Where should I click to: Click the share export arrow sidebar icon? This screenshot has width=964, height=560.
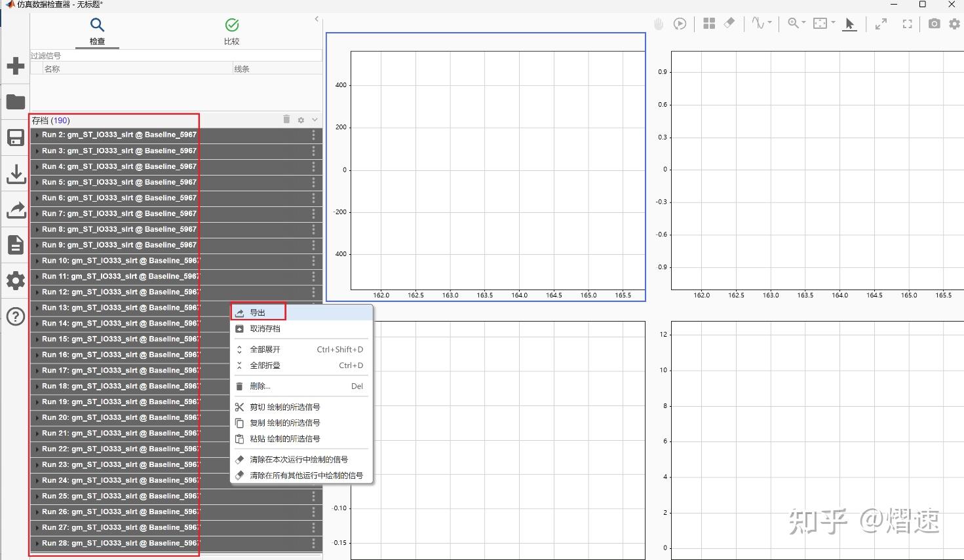[x=15, y=210]
